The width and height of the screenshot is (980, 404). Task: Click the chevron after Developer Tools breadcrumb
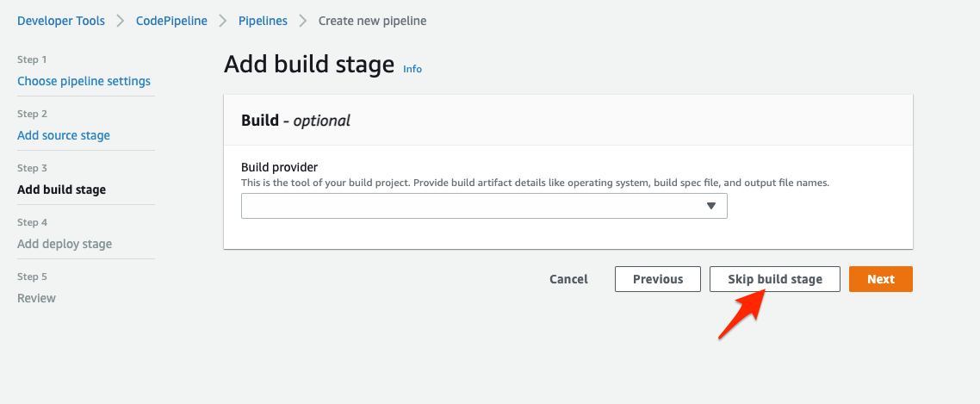(121, 21)
